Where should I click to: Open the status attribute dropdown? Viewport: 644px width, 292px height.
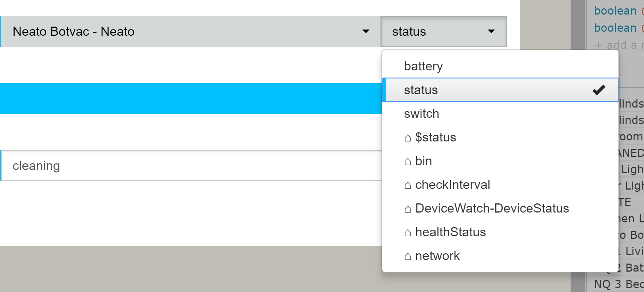point(444,31)
